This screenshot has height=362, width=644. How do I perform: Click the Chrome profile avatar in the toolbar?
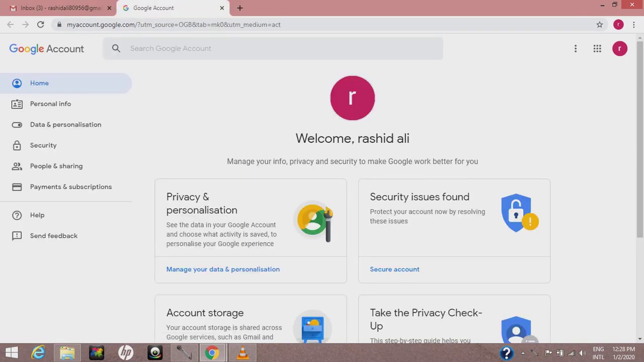click(x=618, y=25)
